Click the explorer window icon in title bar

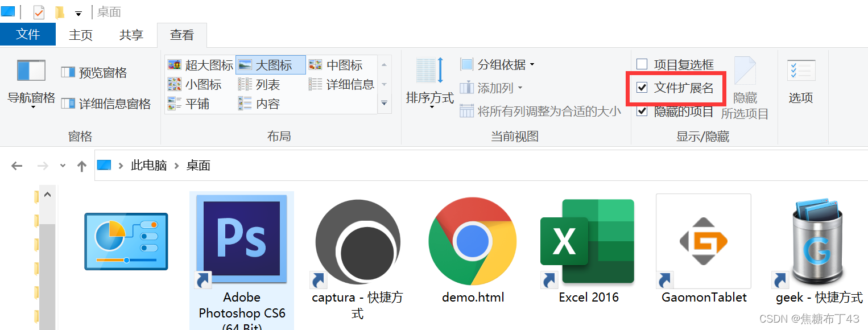8,12
